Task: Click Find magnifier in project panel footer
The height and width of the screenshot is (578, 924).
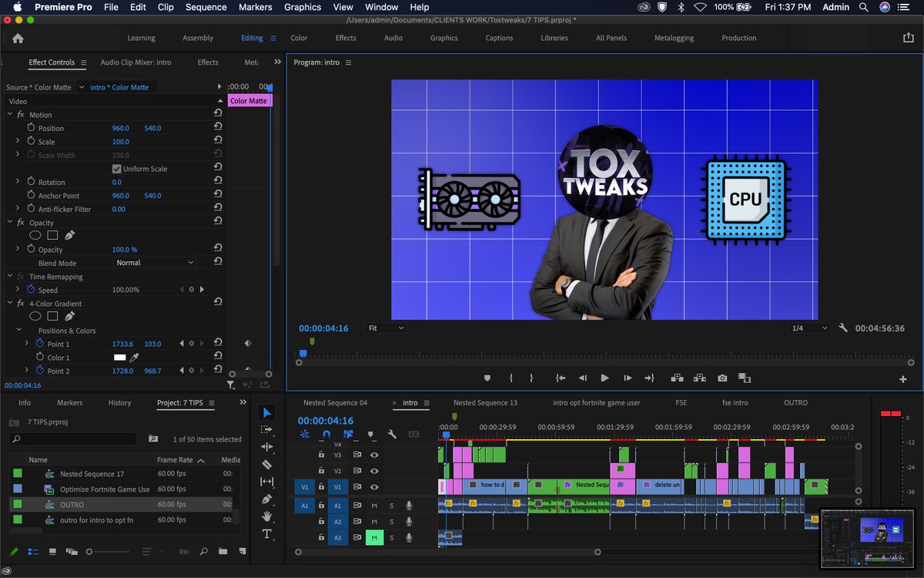Action: coord(204,552)
